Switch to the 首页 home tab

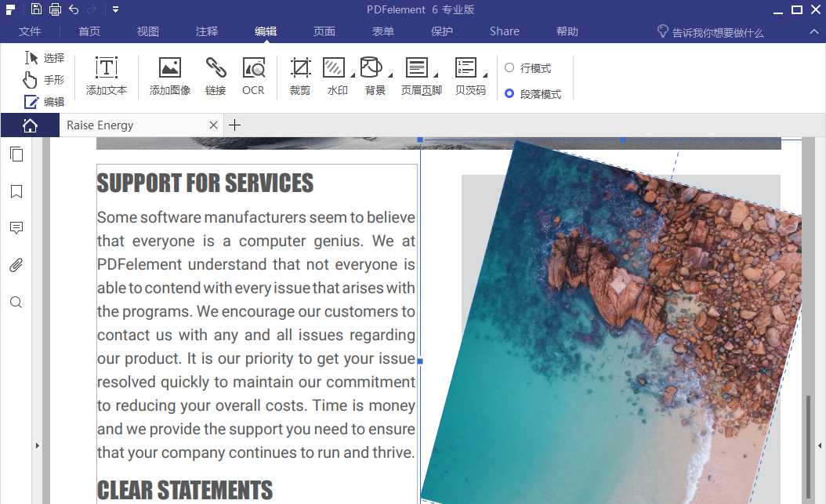(89, 31)
